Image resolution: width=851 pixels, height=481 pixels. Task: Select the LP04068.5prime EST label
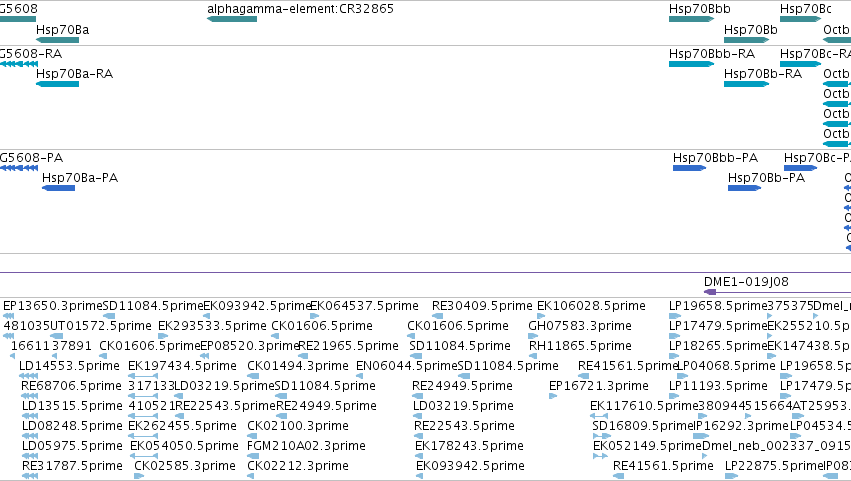725,366
